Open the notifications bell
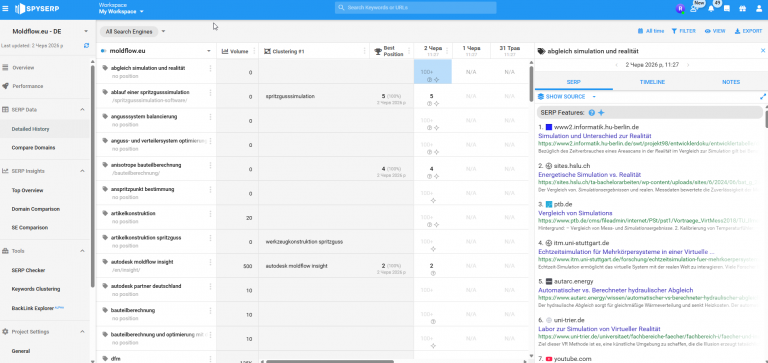Screen dimensions: 768x363 [x=711, y=8]
